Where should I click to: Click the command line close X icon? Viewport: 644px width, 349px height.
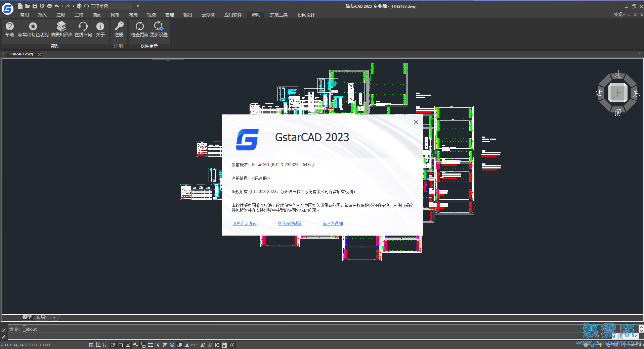click(4, 330)
